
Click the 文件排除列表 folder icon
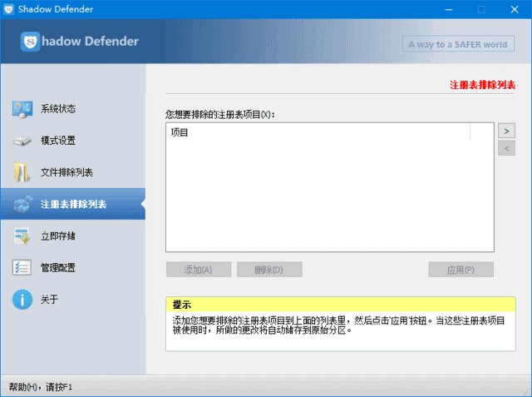click(x=22, y=172)
